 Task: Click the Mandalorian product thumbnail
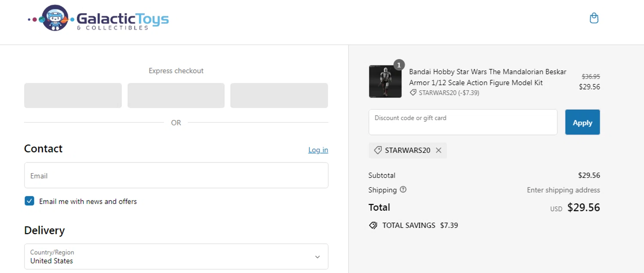pyautogui.click(x=385, y=81)
